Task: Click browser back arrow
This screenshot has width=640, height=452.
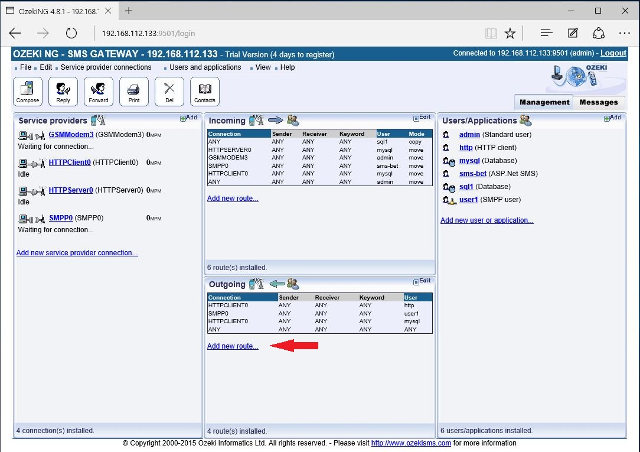Action: [x=15, y=33]
